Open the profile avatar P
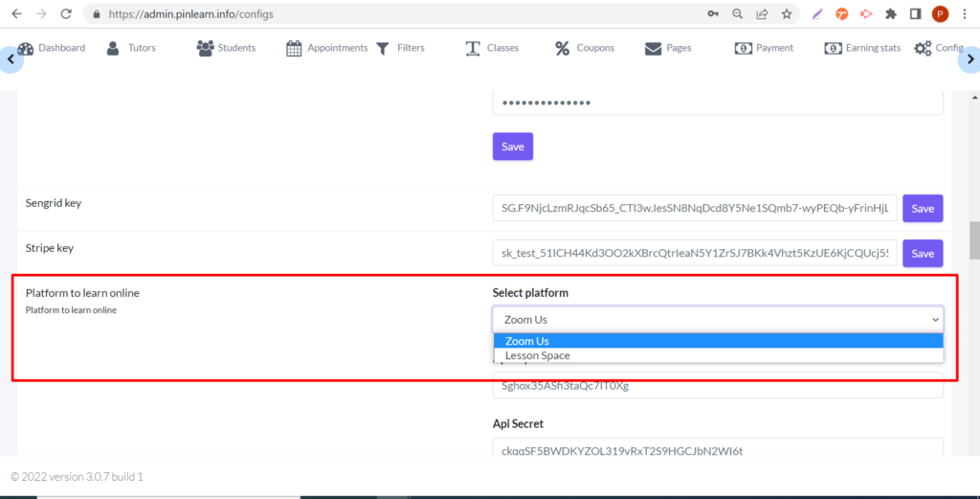Screen dimensions: 980x499 tap(940, 13)
